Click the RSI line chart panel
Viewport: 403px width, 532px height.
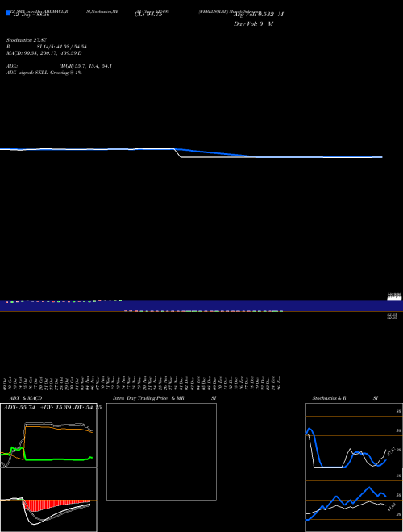pos(354,500)
